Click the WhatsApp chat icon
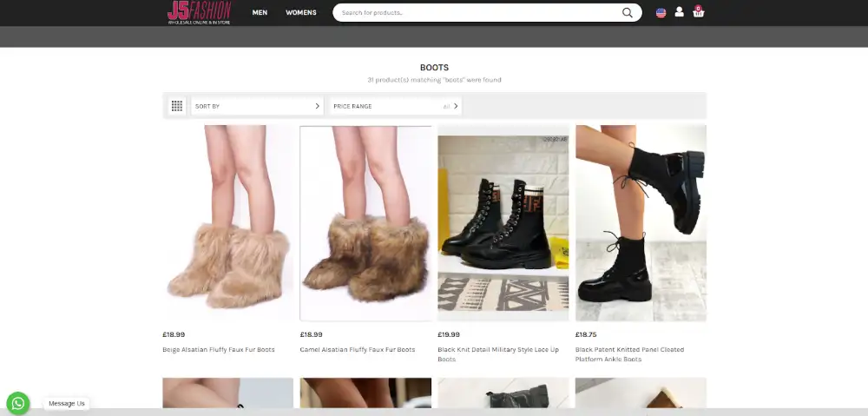The height and width of the screenshot is (416, 868). point(17,403)
